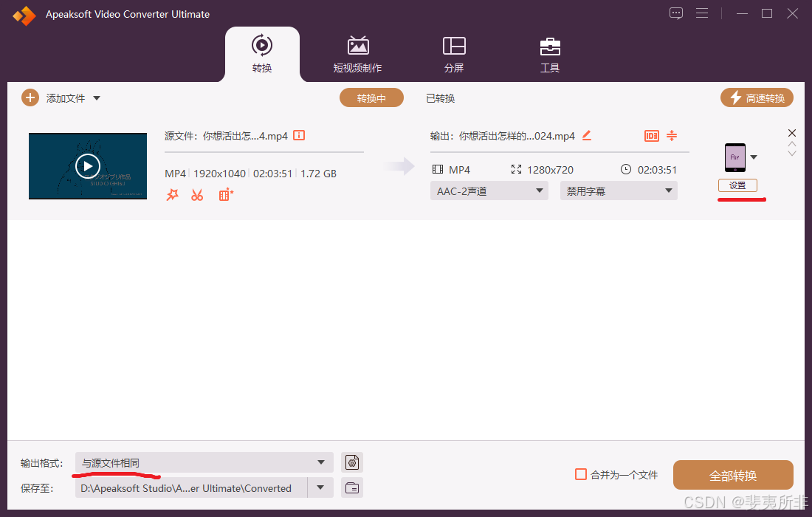Click the MP4 output format icon
Viewport: 812px width, 517px height.
[438, 169]
